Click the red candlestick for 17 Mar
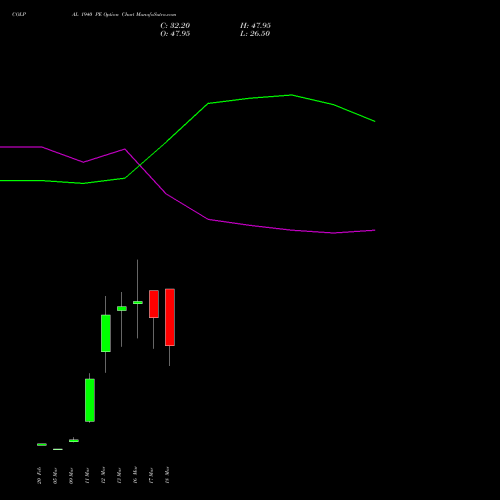500x500 pixels. pos(154,304)
